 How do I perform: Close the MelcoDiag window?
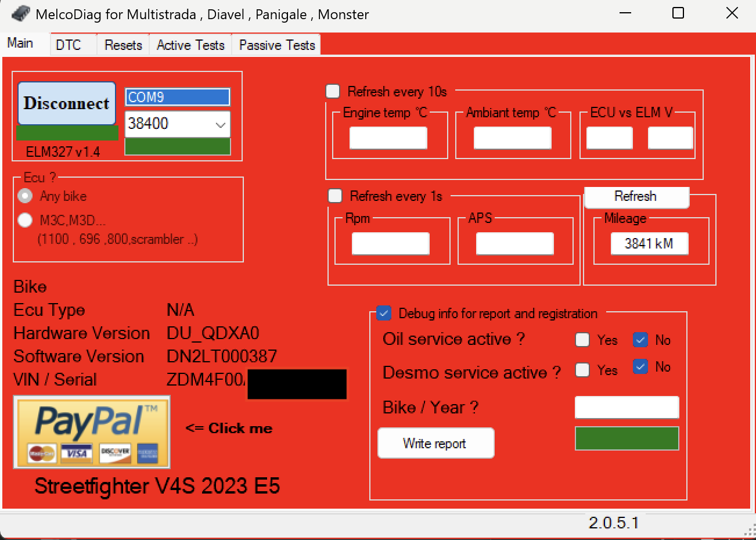(x=732, y=13)
